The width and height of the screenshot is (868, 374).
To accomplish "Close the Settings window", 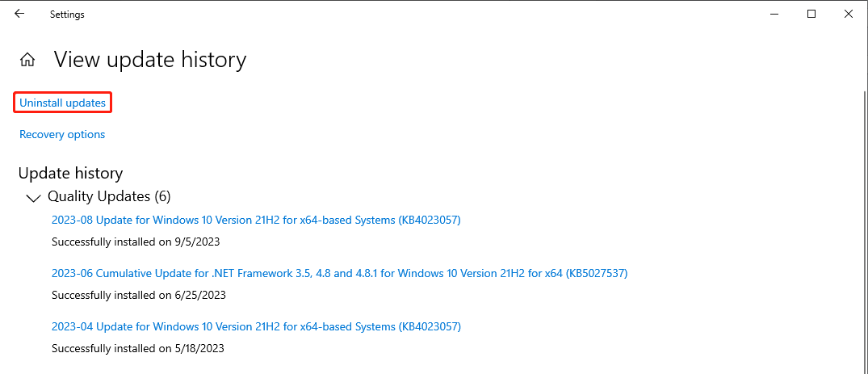I will (x=848, y=14).
